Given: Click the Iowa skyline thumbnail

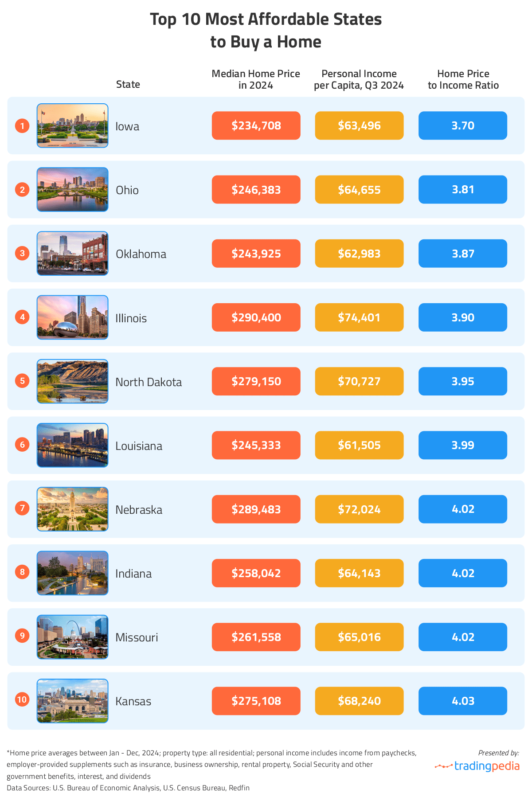Looking at the screenshot, I should click(x=72, y=125).
